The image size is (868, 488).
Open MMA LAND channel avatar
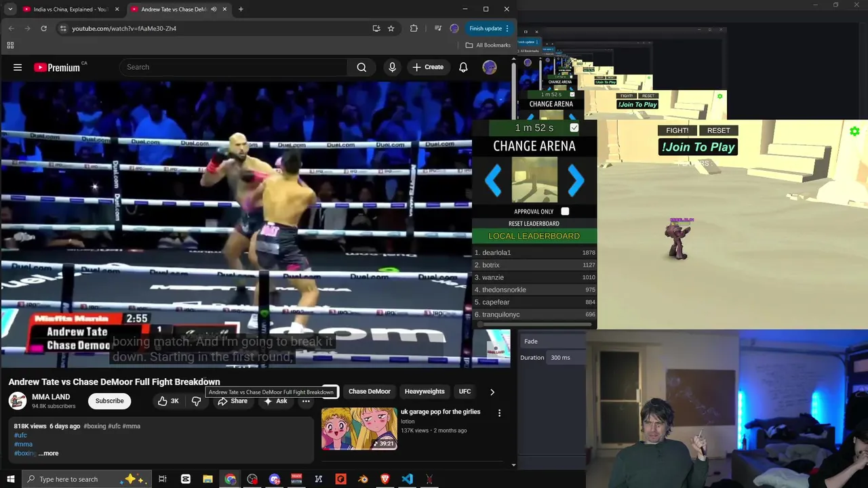click(18, 401)
